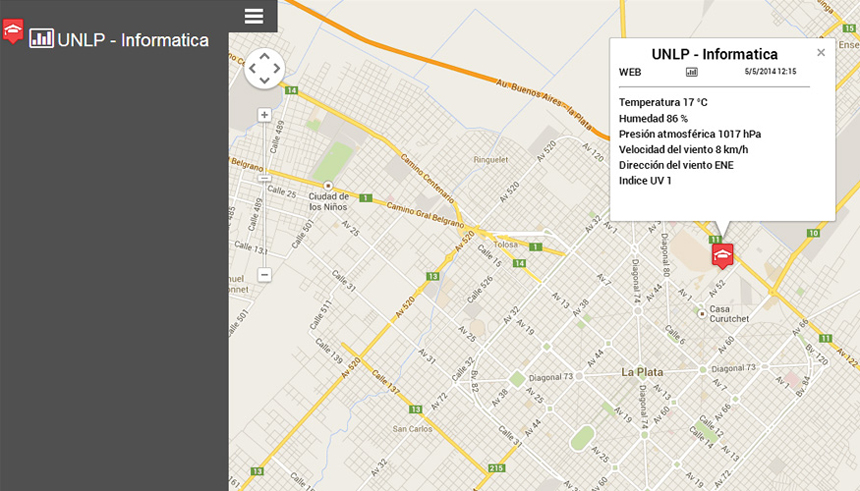Pan map down with bottom arrow
860x491 pixels.
point(264,81)
